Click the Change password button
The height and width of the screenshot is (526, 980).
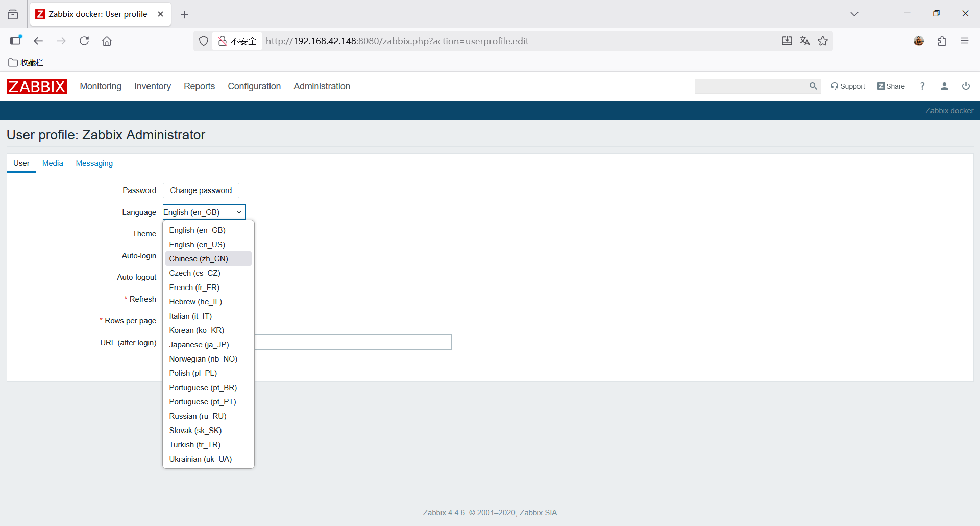(x=201, y=190)
